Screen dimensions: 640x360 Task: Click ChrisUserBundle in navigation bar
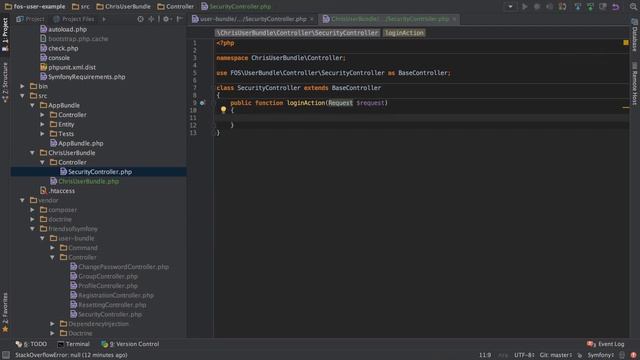click(x=123, y=7)
